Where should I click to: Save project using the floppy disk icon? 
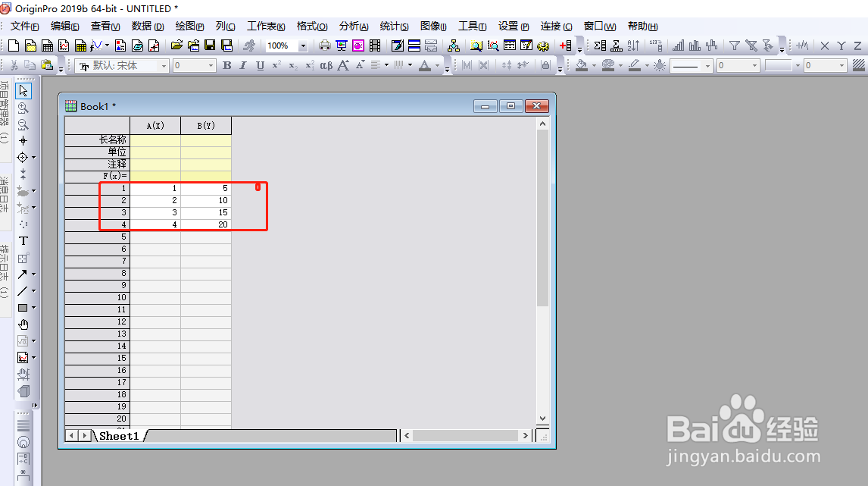pyautogui.click(x=210, y=45)
